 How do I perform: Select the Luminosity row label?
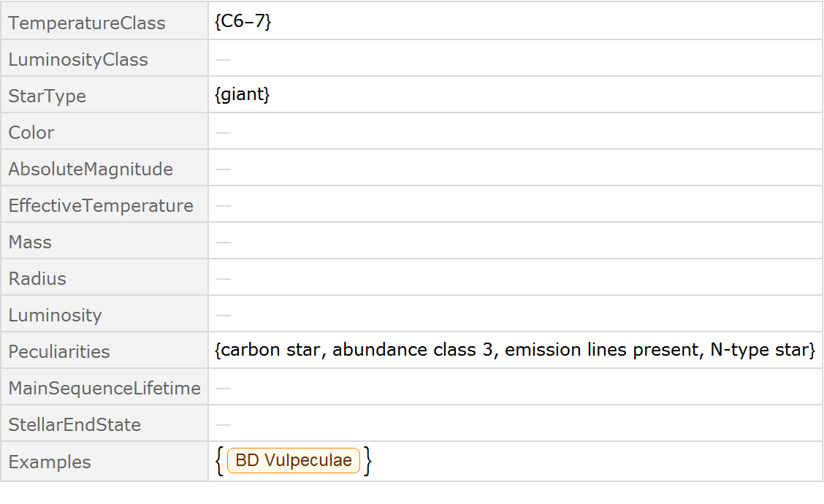pos(55,315)
